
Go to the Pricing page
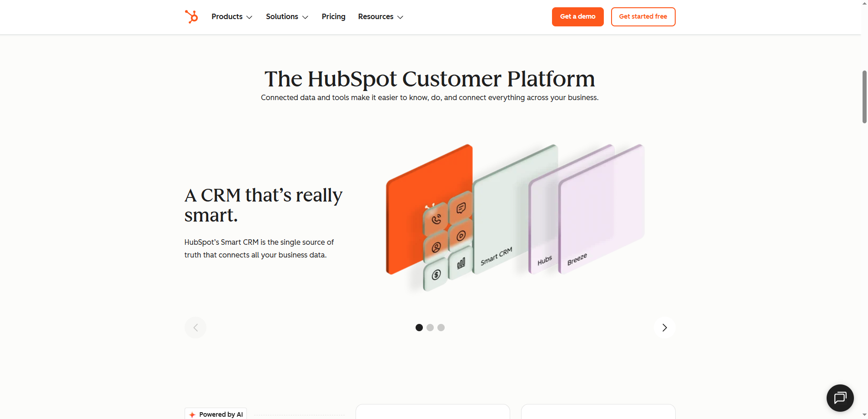[333, 17]
